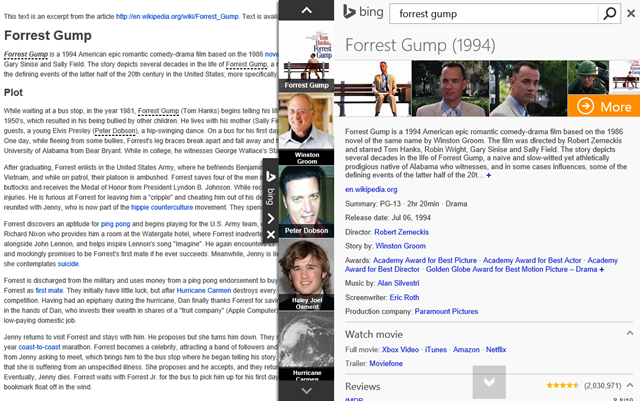
Task: Expand the description with the plus sign
Action: pos(489,175)
